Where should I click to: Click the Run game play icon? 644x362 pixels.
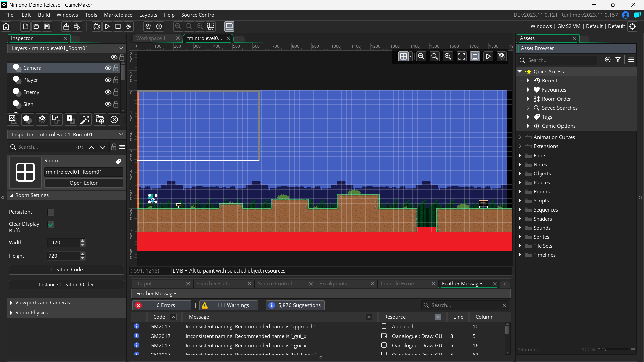107,26
